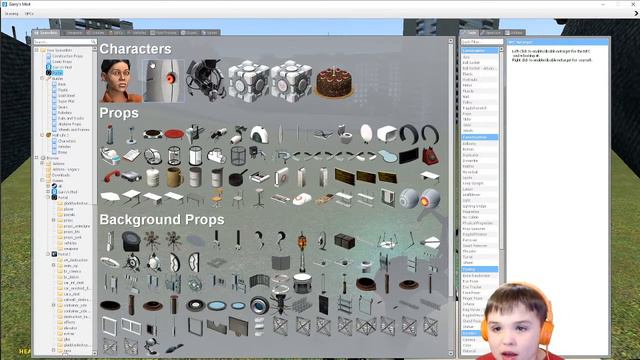640x360 pixels.
Task: Spawn the black flat-screen monitor prop
Action: (409, 156)
